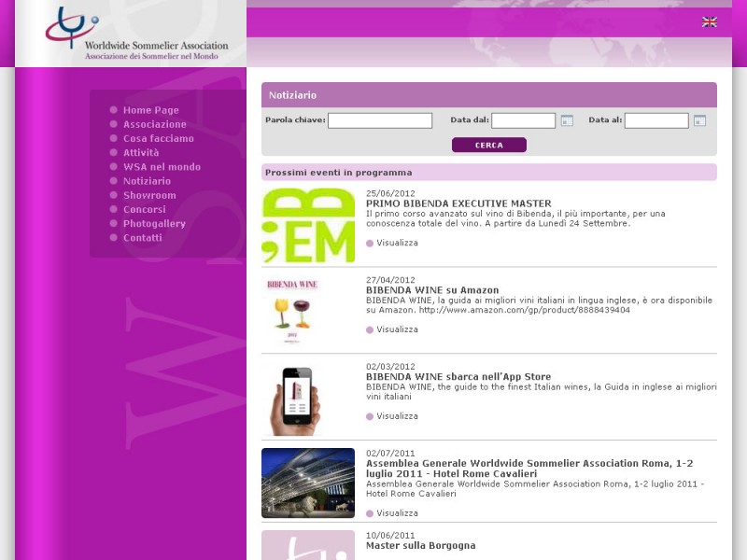The width and height of the screenshot is (747, 560).
Task: Open the Showroom menu item
Action: coord(149,195)
